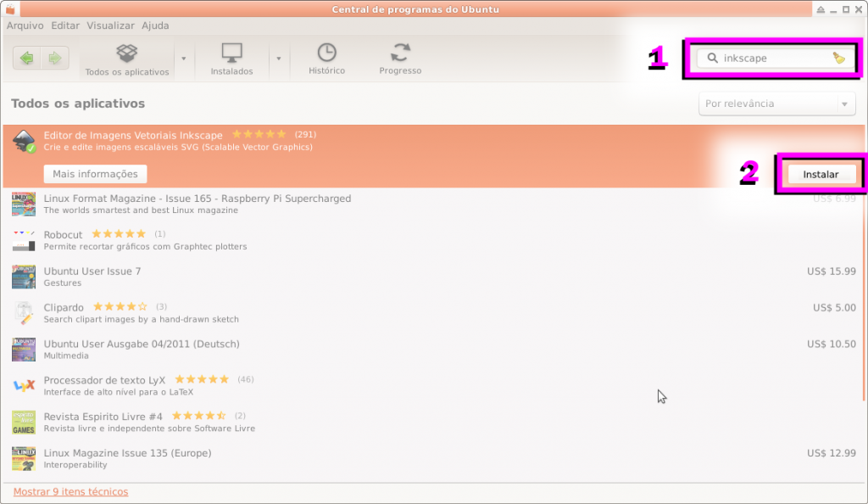
Task: Select Revista Espirito Livre #4 entry
Action: click(x=434, y=422)
